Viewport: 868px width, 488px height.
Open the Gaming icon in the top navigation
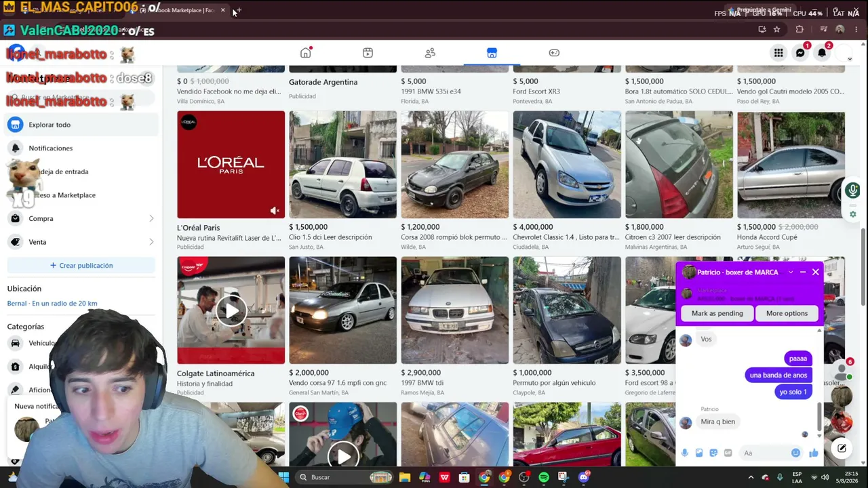(554, 53)
